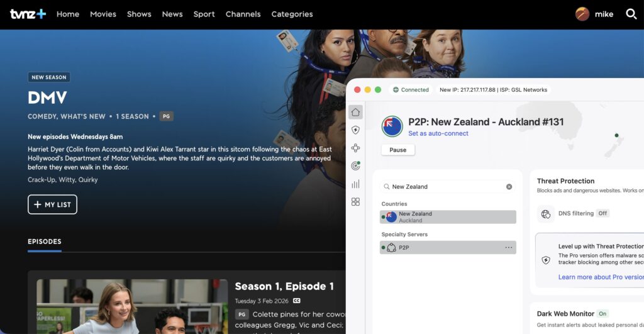Click the PG badge in episode description
644x334 pixels.
point(242,315)
